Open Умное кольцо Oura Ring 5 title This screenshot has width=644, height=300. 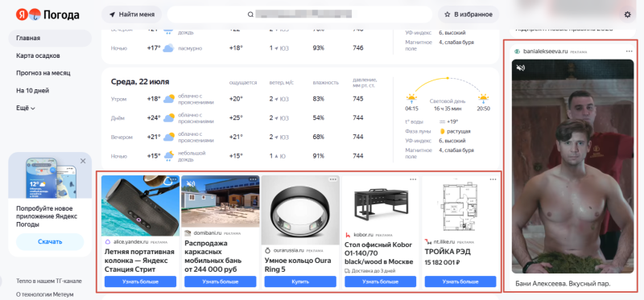click(x=297, y=265)
